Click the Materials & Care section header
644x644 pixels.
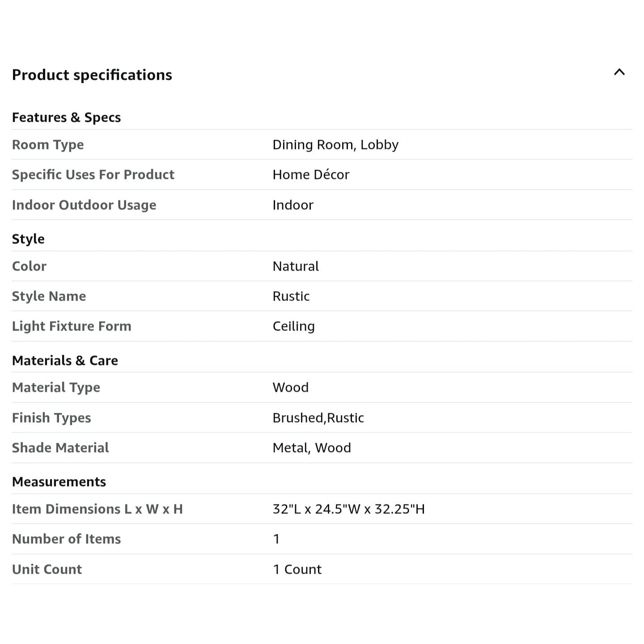65,360
